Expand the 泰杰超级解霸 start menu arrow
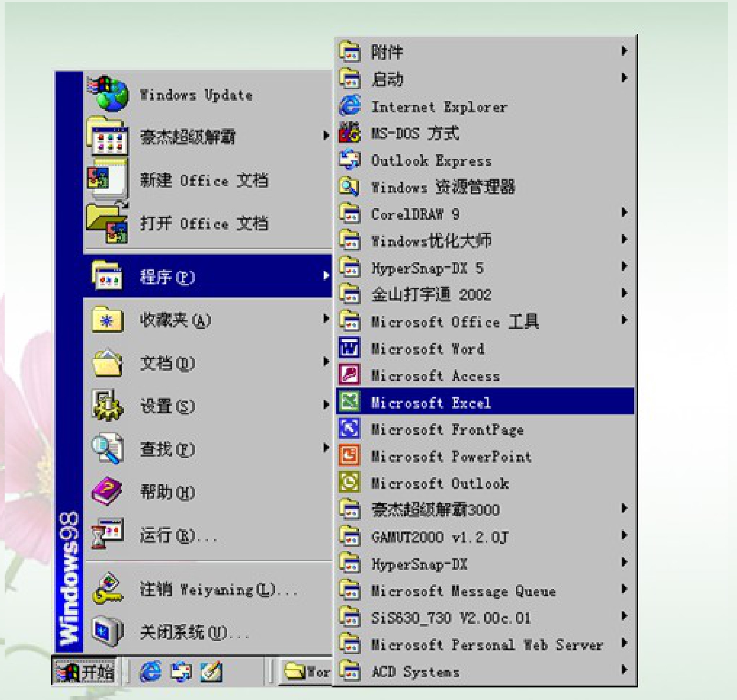Image resolution: width=737 pixels, height=700 pixels. pyautogui.click(x=326, y=136)
